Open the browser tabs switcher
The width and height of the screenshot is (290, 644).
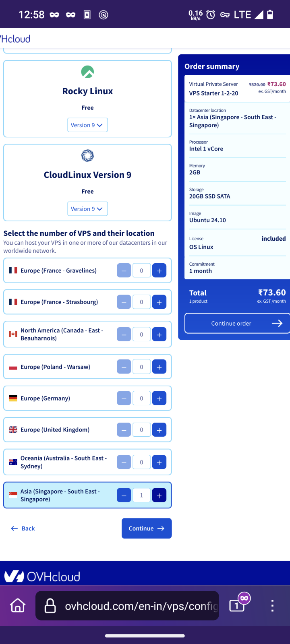(x=238, y=605)
